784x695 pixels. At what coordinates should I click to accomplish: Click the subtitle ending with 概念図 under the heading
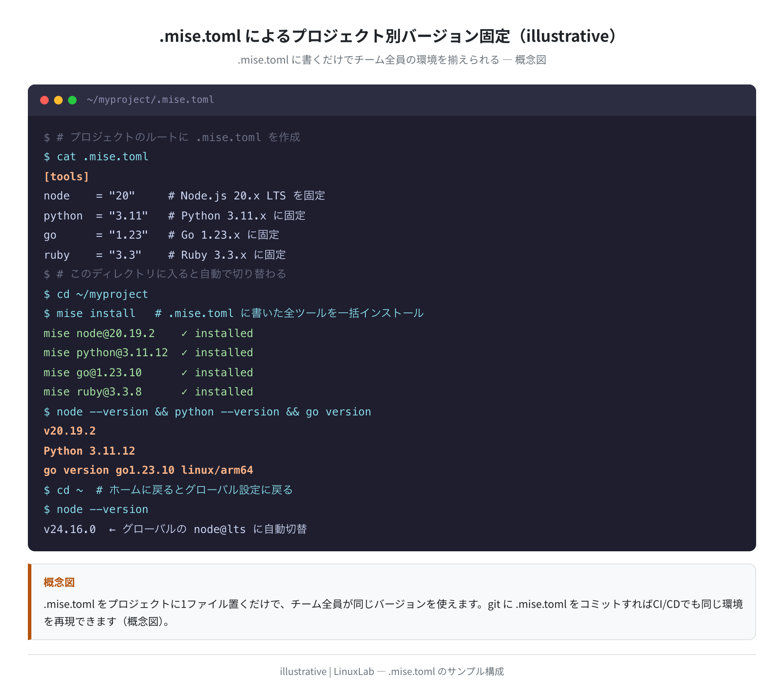pyautogui.click(x=392, y=60)
